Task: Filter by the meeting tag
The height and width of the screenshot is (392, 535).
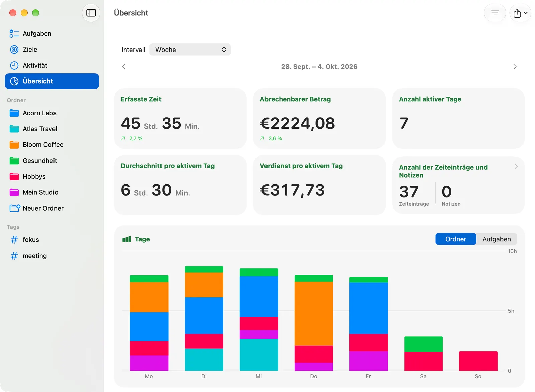Action: [x=52, y=256]
